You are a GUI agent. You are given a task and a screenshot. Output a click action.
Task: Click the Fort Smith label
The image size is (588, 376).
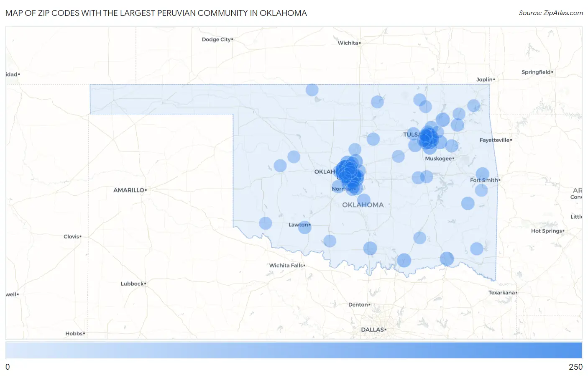pyautogui.click(x=484, y=180)
